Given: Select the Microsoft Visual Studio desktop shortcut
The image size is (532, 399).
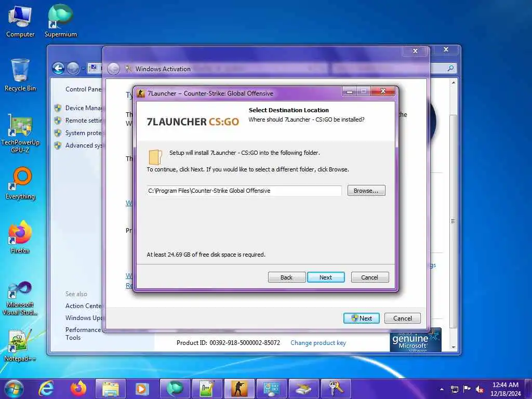Looking at the screenshot, I should [20, 299].
